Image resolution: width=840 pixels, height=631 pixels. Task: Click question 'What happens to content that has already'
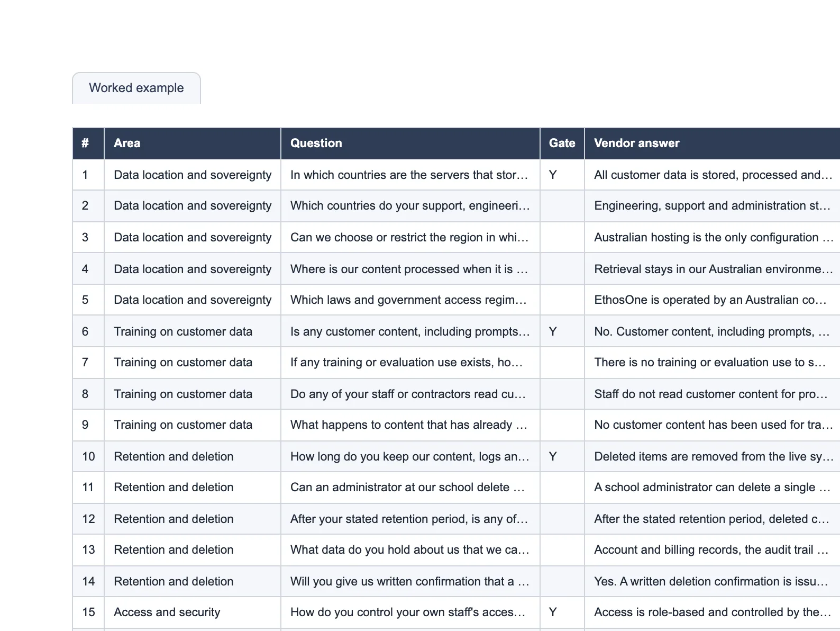click(410, 425)
